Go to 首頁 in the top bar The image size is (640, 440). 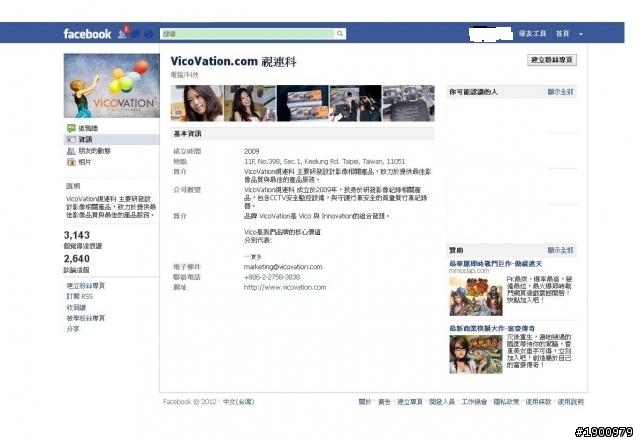tap(562, 33)
